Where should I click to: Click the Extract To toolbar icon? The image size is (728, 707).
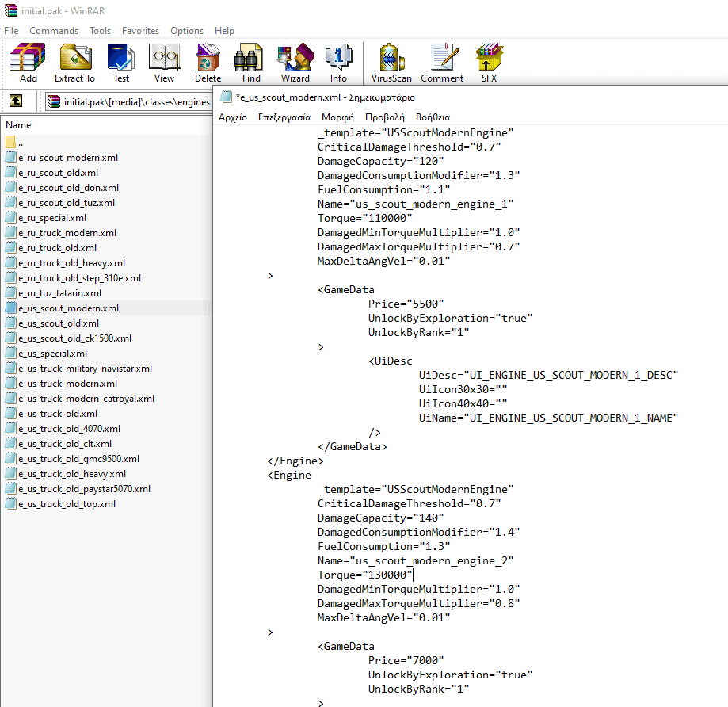click(74, 62)
